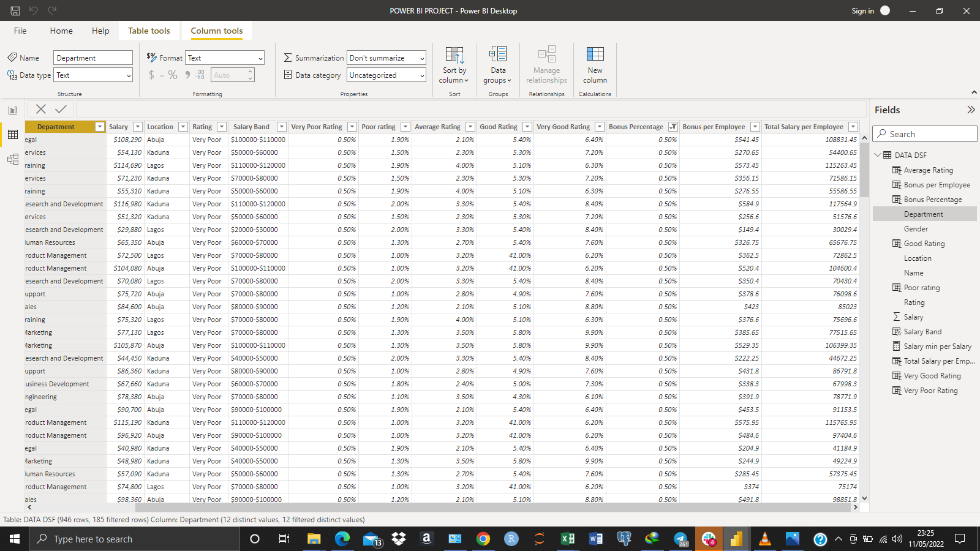980x551 pixels.
Task: Click the Sort by column icon
Action: (454, 63)
